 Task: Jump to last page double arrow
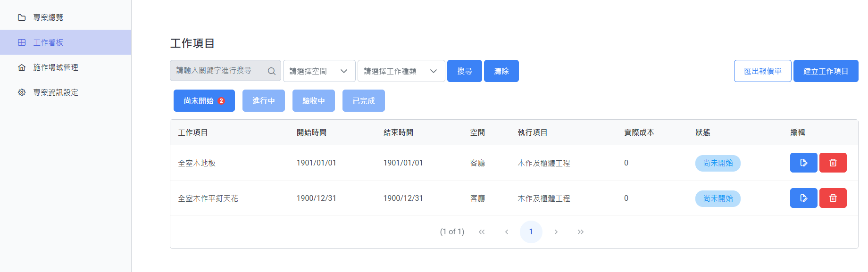(581, 232)
